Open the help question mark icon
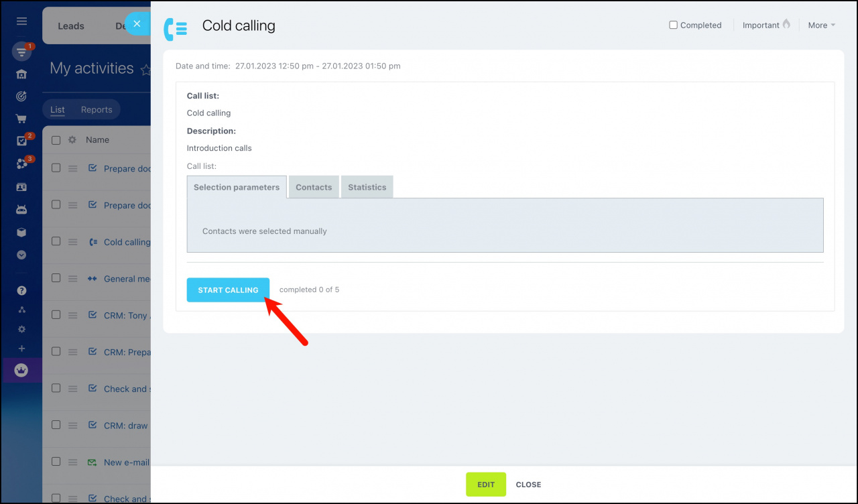858x504 pixels. [21, 290]
